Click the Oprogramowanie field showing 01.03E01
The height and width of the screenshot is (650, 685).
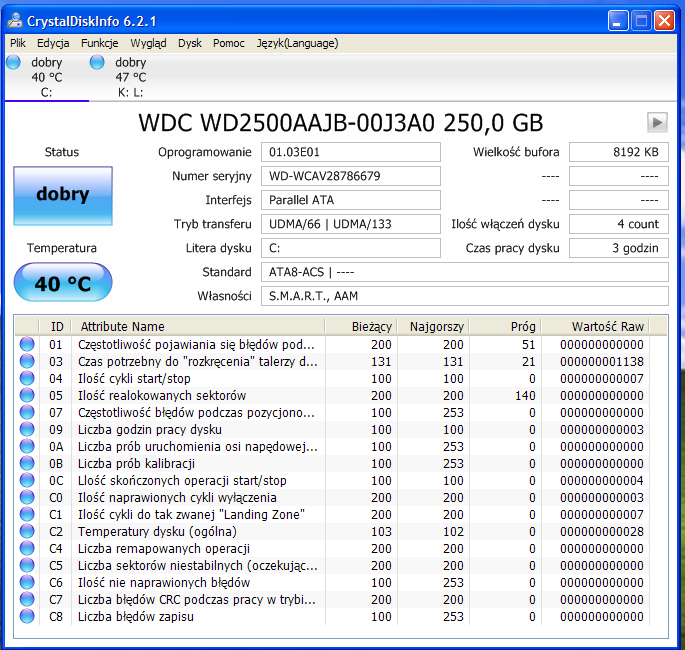click(351, 152)
